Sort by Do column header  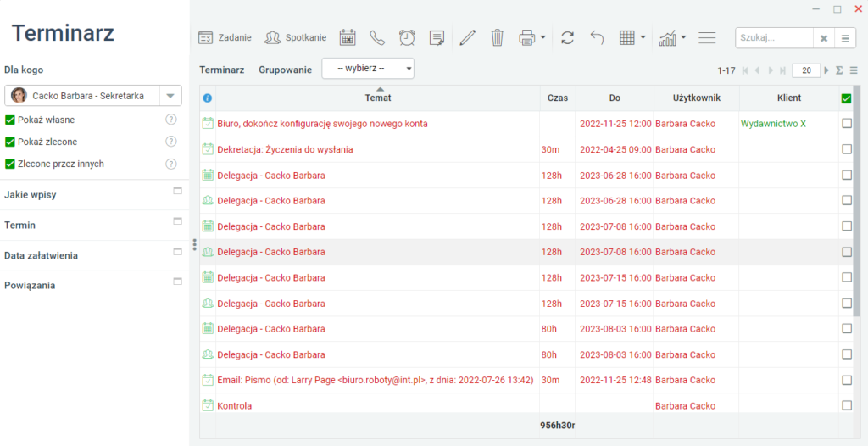pos(615,98)
